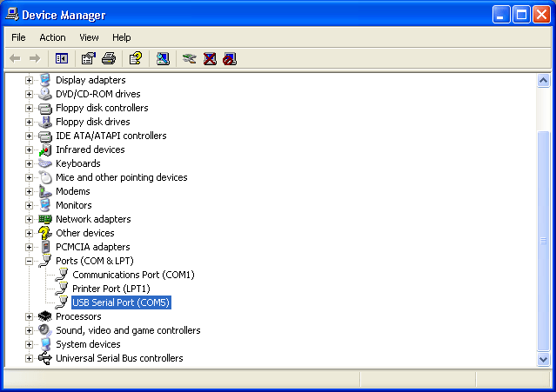The width and height of the screenshot is (556, 392).
Task: Select Printer Port (LPT1) entry
Action: 111,289
